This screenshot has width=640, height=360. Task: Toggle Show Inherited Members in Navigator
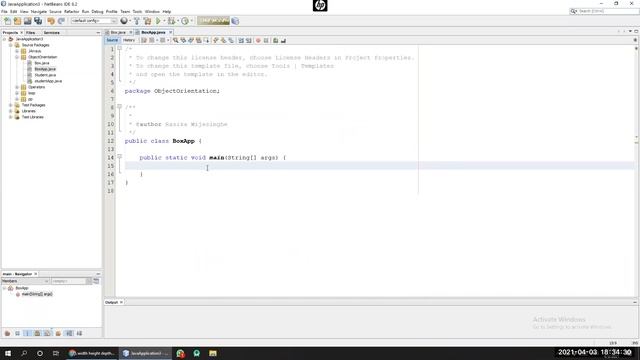[x=7, y=333]
